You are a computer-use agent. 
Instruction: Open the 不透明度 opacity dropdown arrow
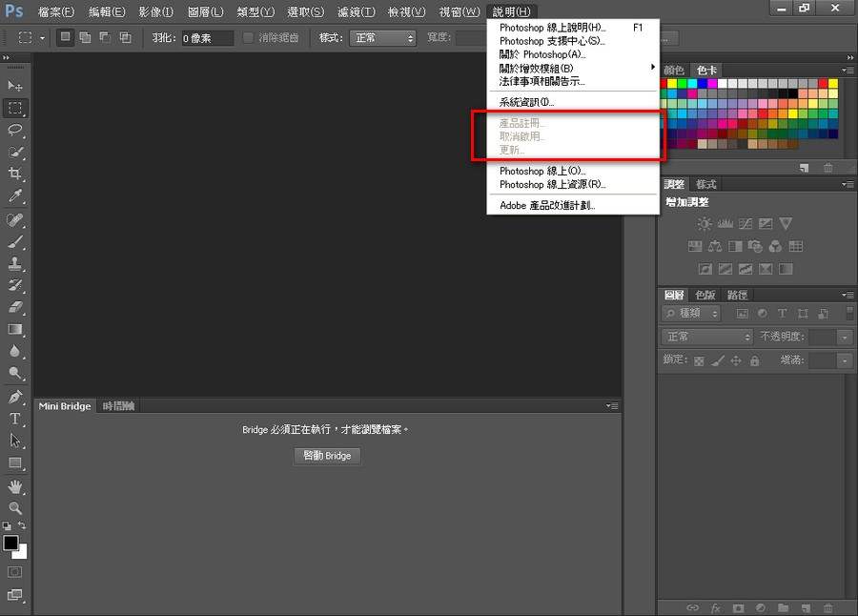pos(845,337)
